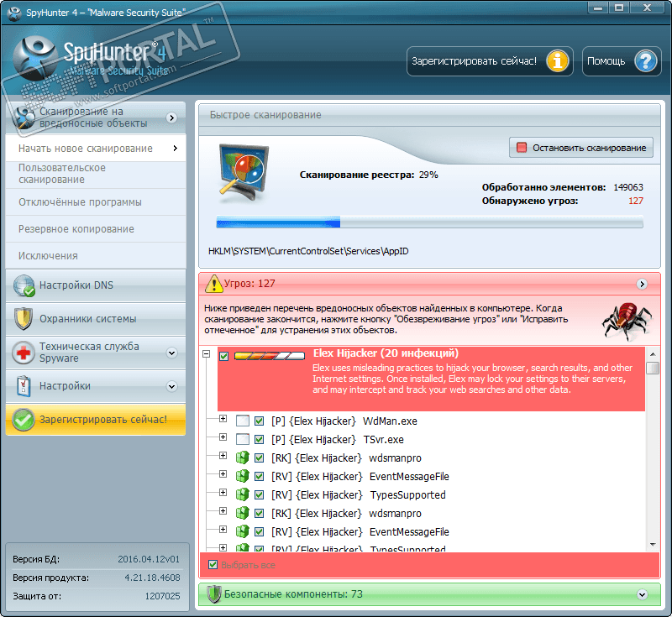Click the monitor with magnifier scan image

click(x=244, y=173)
